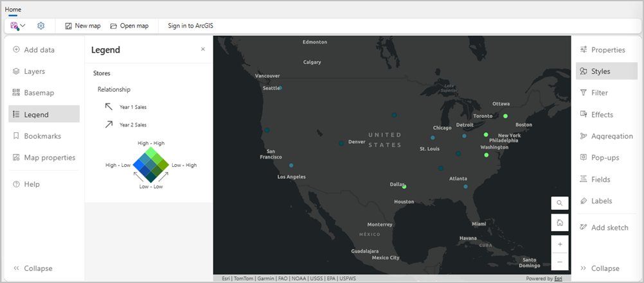Click the green store point near Ottawa

tap(506, 116)
